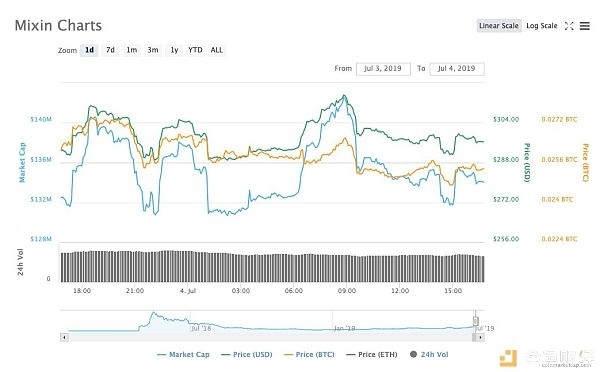Open the From date field
The image size is (600, 372).
tap(383, 69)
